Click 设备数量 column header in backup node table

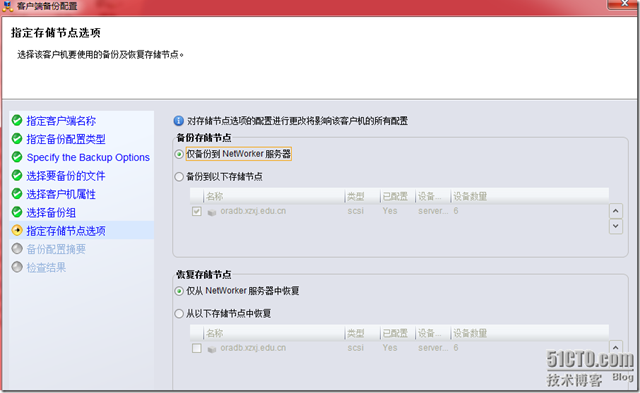click(x=530, y=196)
